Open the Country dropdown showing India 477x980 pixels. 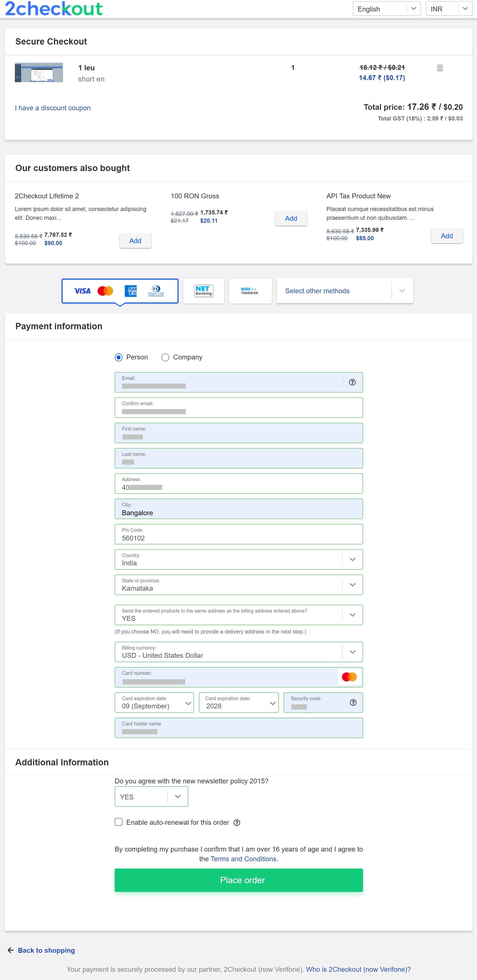click(x=239, y=559)
